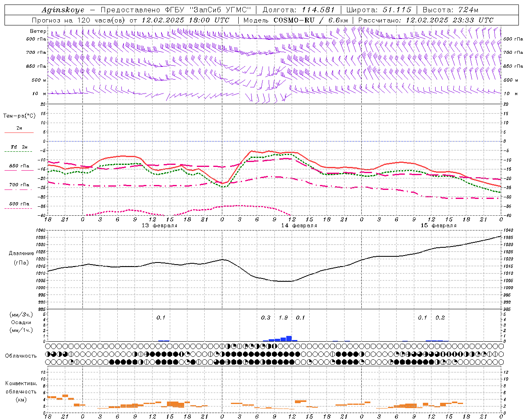This screenshot has height=420, width=525.
Task: Click the "14 февраля" date label
Action: pos(299,226)
